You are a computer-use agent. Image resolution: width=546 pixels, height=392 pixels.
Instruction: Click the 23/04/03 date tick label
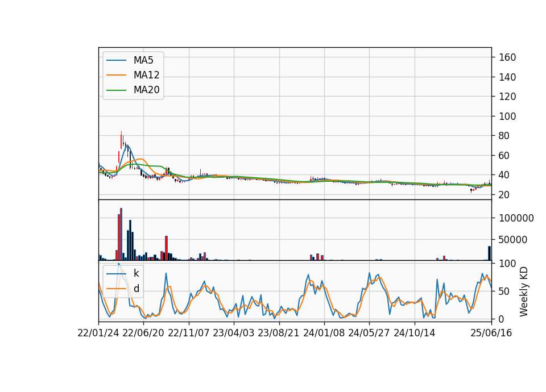pyautogui.click(x=234, y=333)
